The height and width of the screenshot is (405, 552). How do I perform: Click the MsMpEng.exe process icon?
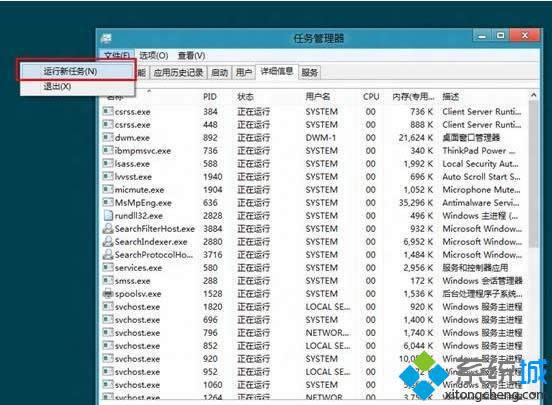pos(108,202)
